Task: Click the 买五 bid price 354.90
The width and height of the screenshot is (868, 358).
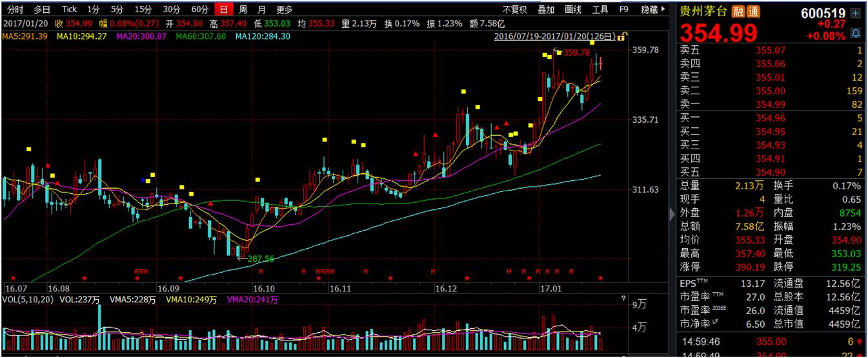Action: [771, 172]
